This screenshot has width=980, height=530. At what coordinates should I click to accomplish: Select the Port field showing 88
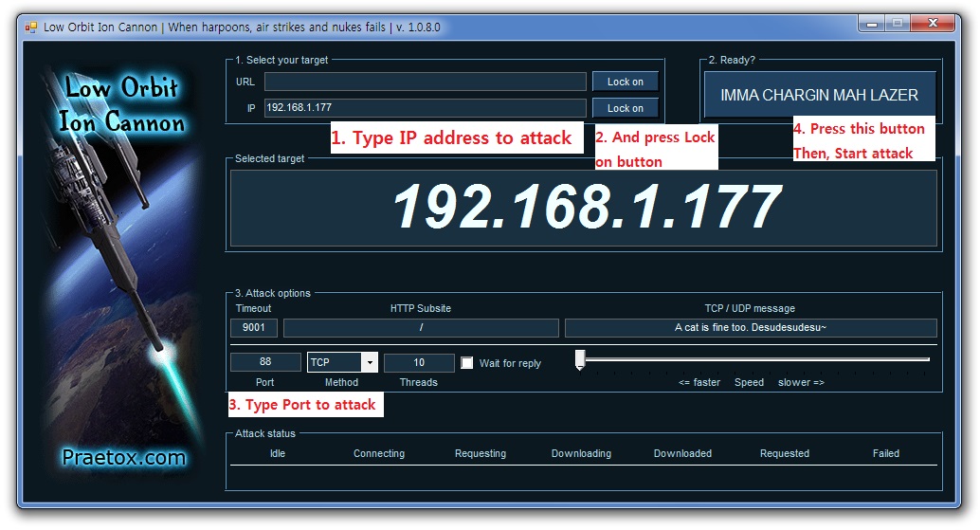[265, 362]
